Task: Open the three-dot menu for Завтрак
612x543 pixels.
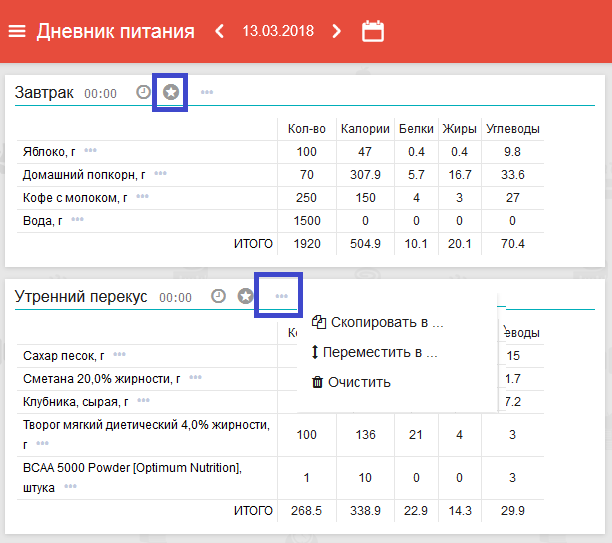Action: [207, 93]
